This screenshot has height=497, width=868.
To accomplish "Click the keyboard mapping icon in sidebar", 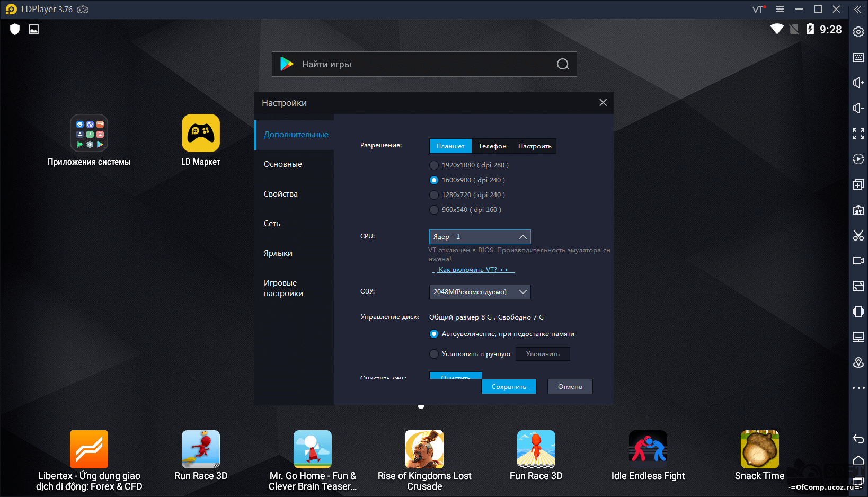I will click(858, 57).
